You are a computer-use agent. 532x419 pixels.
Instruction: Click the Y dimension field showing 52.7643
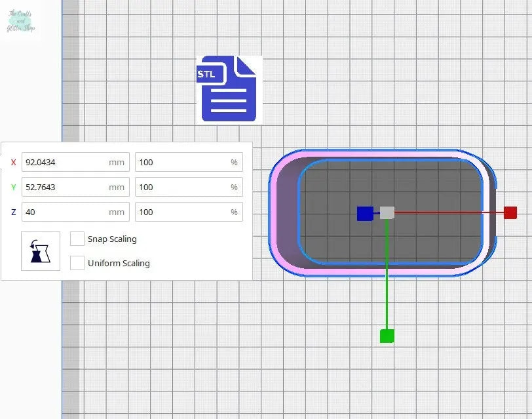(66, 187)
